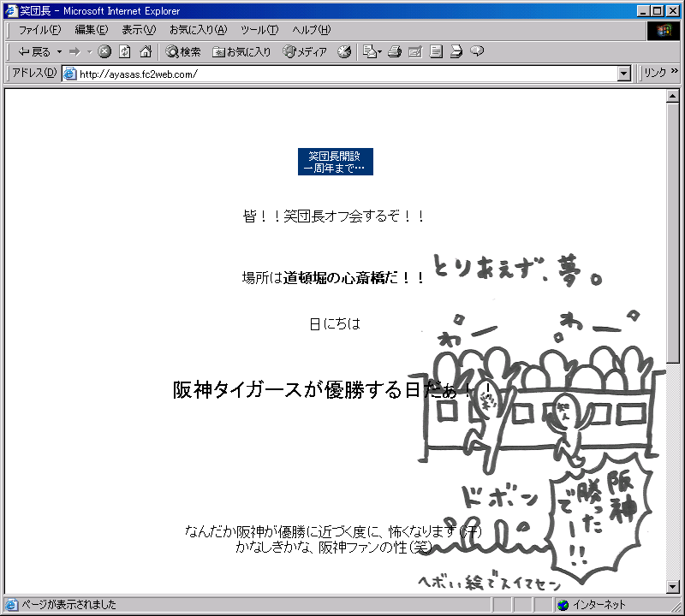Click the リンク links bar label
This screenshot has width=685, height=616.
point(655,73)
